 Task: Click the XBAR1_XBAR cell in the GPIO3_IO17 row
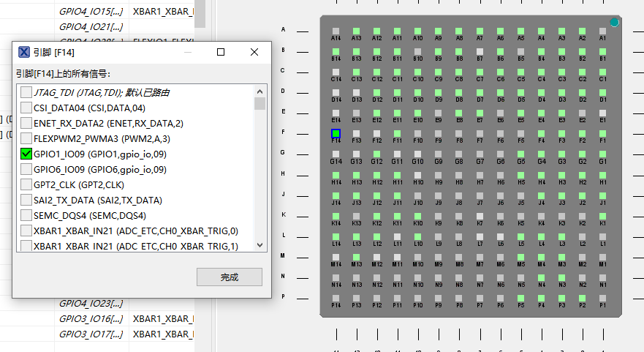(x=162, y=334)
